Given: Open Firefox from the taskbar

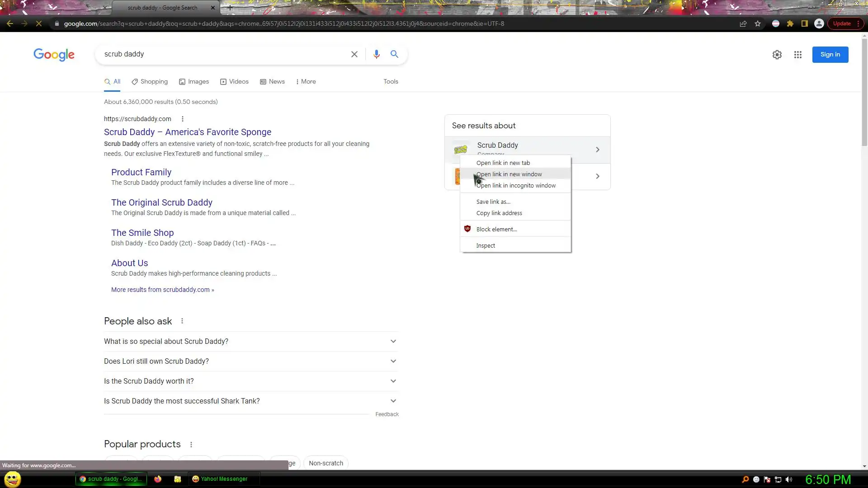Looking at the screenshot, I should 158,479.
